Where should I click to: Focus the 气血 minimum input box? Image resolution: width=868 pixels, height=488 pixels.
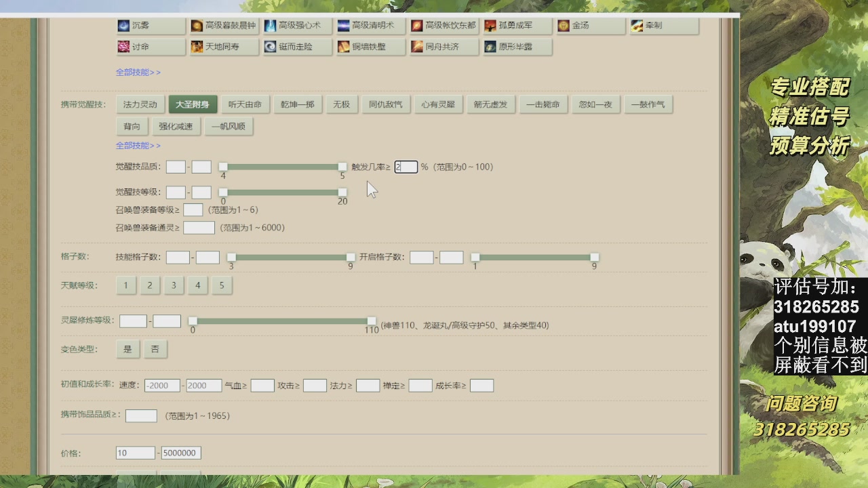262,386
